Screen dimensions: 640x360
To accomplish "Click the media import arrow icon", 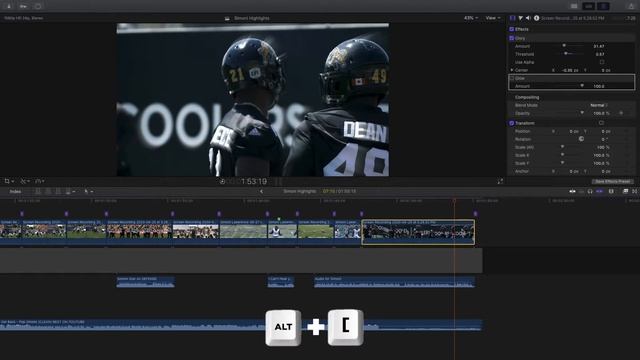I will pyautogui.click(x=9, y=6).
